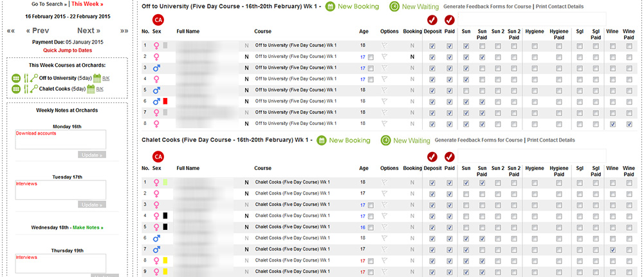
Task: Open the calendar icon for Chalet Cooks
Action: [91, 89]
